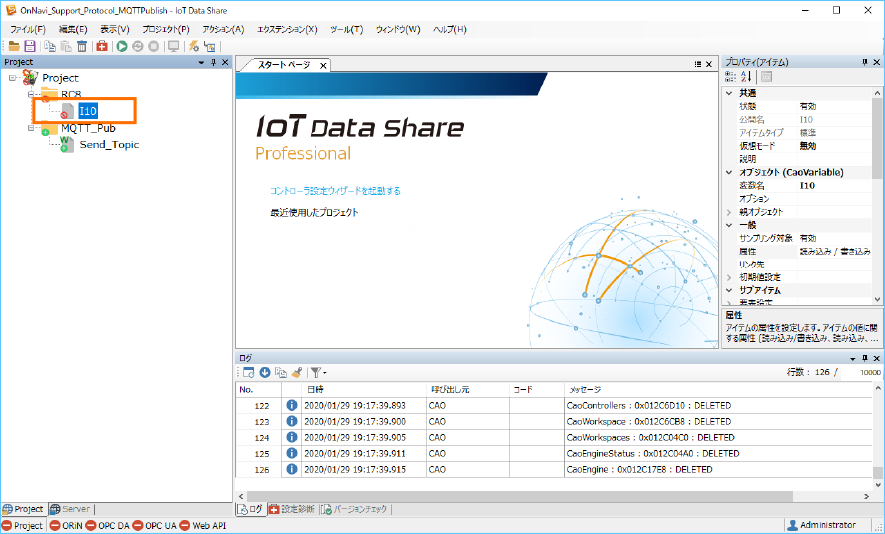
Task: Delete item with the trash can icon
Action: 82,46
